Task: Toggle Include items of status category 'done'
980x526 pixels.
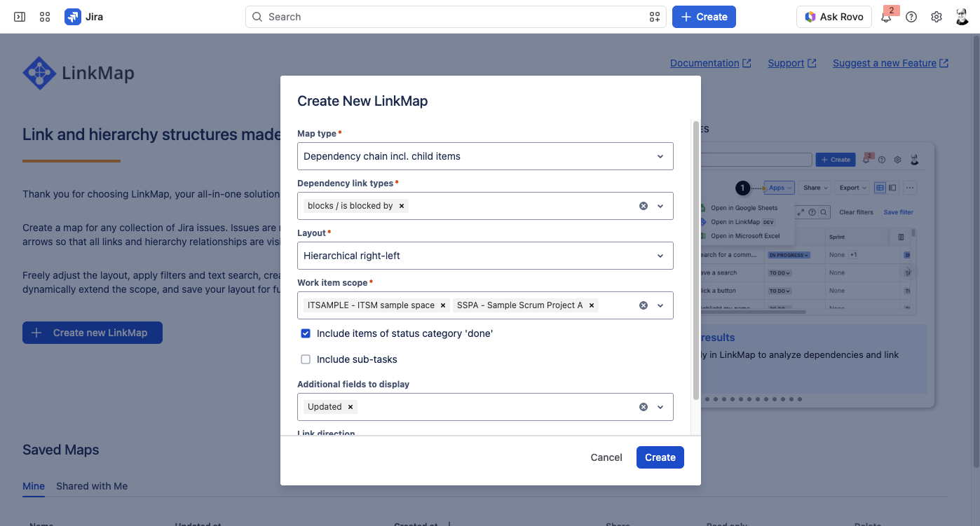Action: 306,333
